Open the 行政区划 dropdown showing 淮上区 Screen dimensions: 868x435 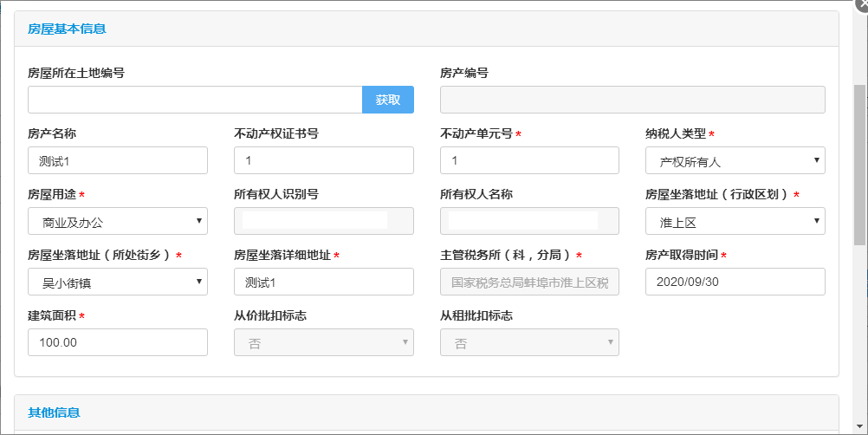tap(735, 221)
